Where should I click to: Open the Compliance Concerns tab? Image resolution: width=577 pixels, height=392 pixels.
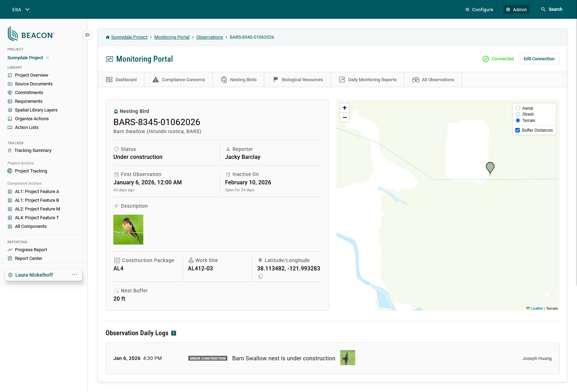179,80
